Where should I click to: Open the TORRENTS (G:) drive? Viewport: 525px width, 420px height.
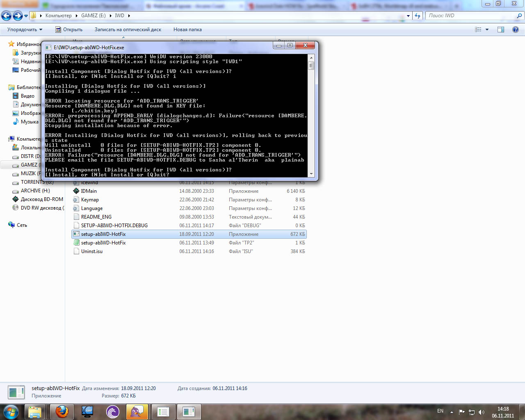point(33,182)
